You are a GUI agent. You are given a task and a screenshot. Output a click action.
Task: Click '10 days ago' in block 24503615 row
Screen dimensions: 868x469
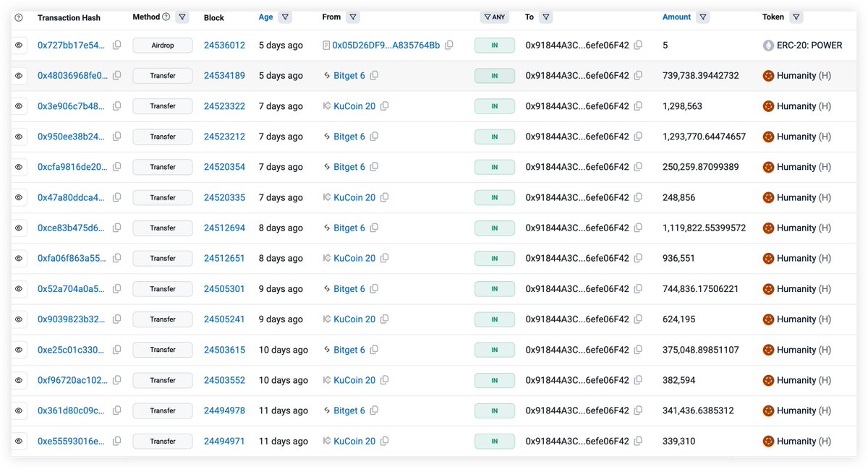point(284,350)
